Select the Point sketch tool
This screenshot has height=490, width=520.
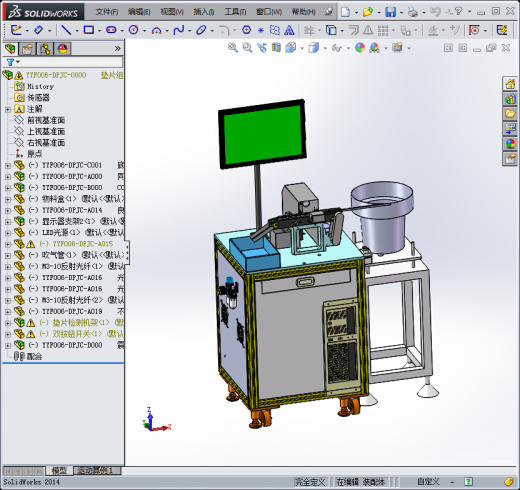click(261, 31)
